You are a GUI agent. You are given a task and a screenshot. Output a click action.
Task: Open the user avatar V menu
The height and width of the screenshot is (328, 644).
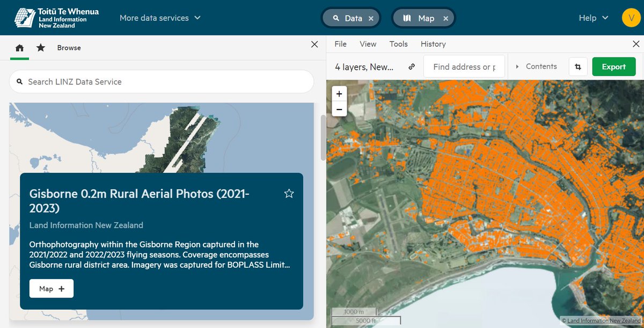pyautogui.click(x=631, y=18)
